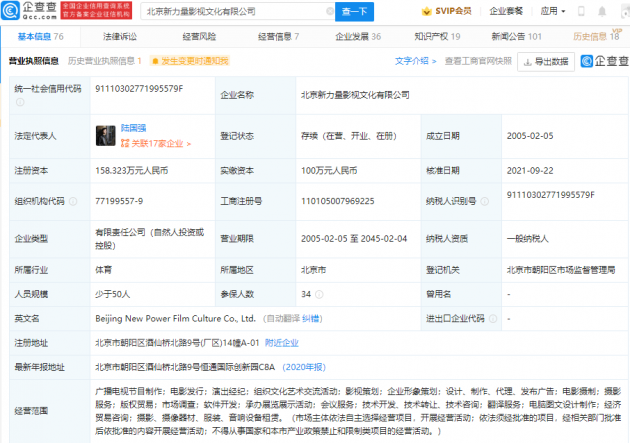
Task: Switch to 企业发展 tab
Action: click(x=358, y=37)
